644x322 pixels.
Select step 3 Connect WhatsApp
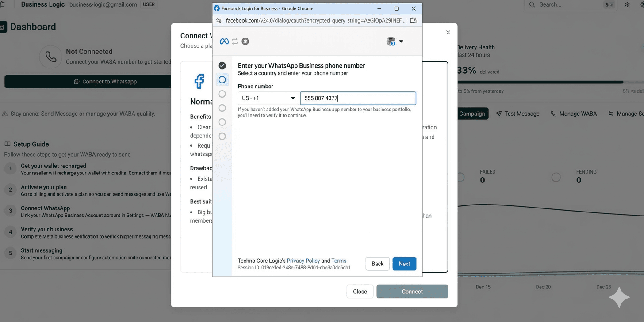88,212
